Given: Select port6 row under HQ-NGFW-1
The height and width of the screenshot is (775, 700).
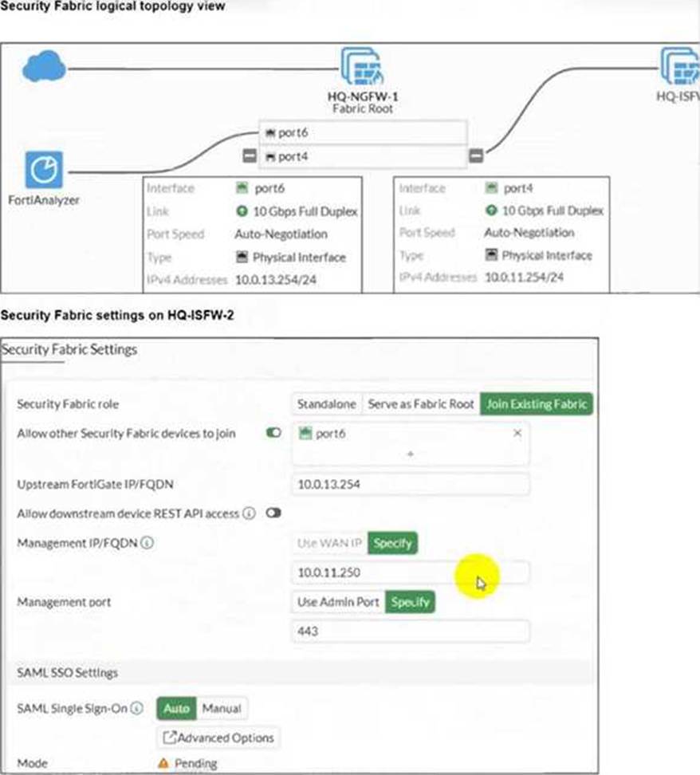Looking at the screenshot, I should [363, 132].
